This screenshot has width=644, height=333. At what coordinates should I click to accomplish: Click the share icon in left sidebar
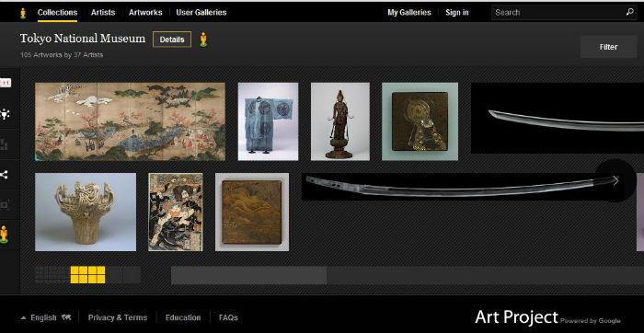coord(4,175)
